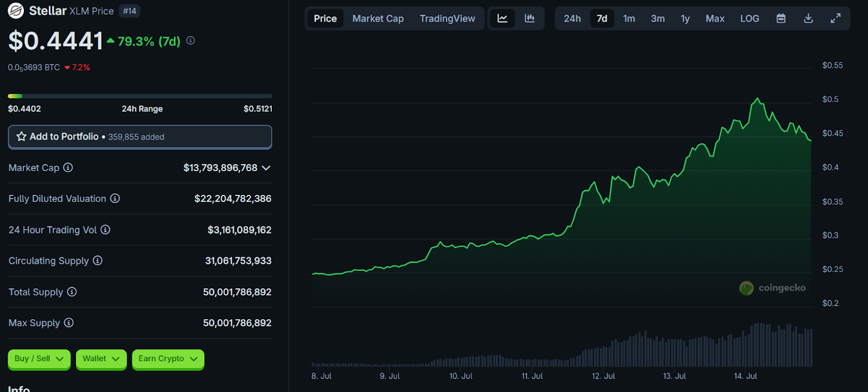Image resolution: width=868 pixels, height=392 pixels.
Task: Open Buy / Sell dropdown
Action: 39,359
